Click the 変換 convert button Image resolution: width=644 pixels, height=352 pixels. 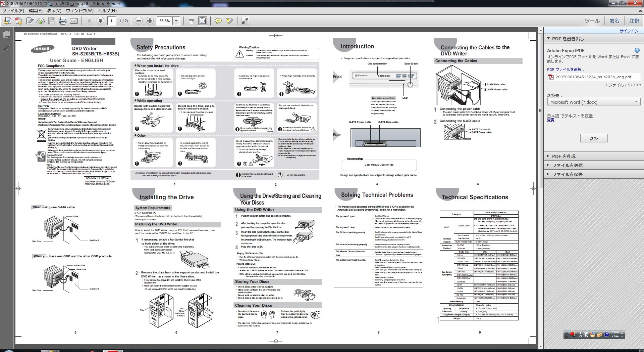(594, 138)
